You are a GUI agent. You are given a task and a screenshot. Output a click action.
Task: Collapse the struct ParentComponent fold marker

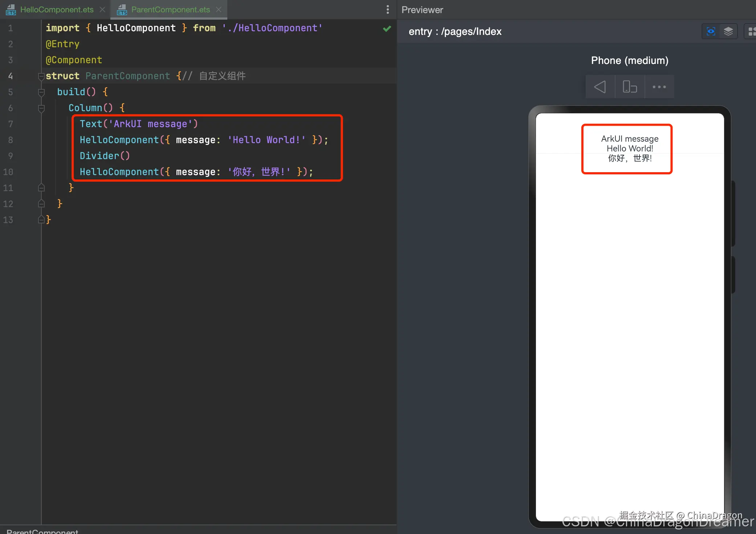(41, 76)
